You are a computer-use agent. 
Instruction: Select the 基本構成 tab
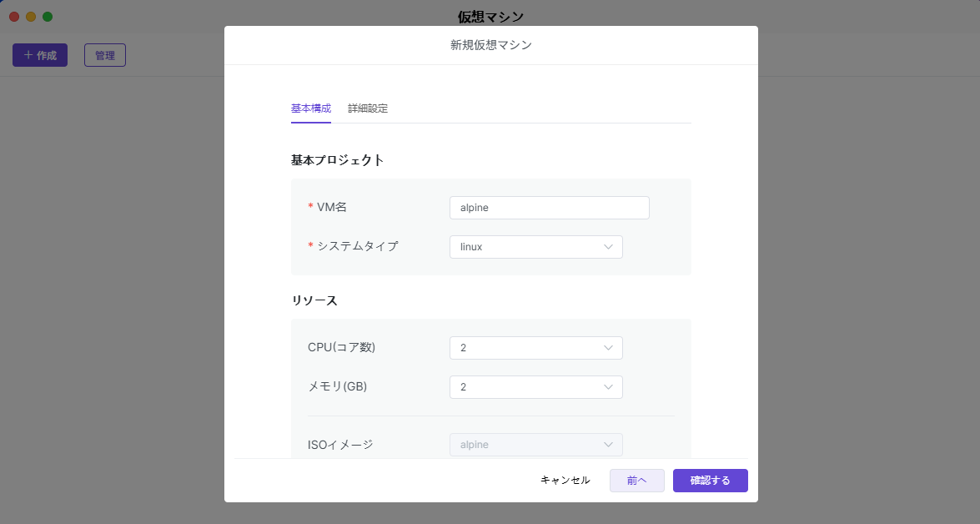point(311,108)
